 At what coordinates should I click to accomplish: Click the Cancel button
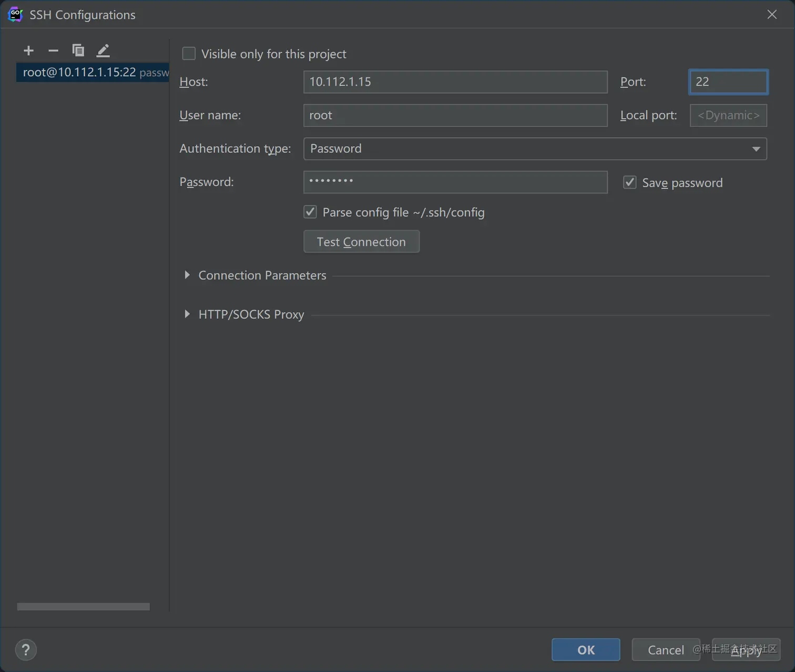pos(666,650)
